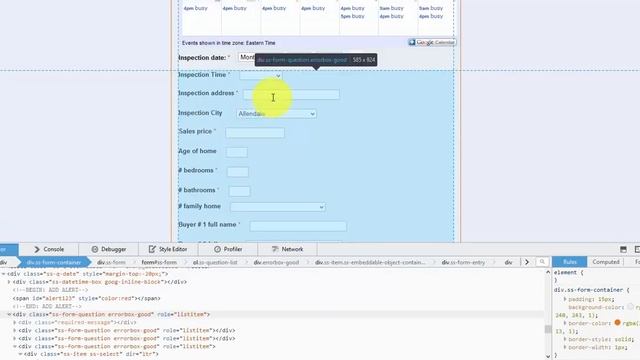Screen dimensions: 640x360
Task: Click the div.ss-form-container rule selector
Action: (588, 290)
